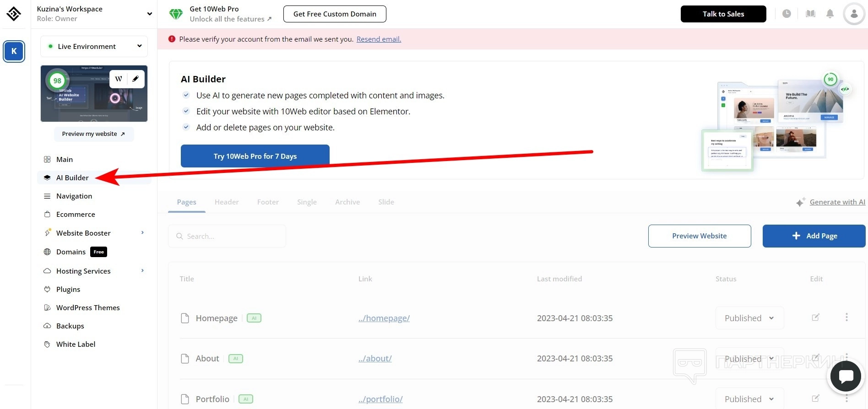Switch to the Footer tab
Screen dimensions: 868x409
[x=268, y=202]
